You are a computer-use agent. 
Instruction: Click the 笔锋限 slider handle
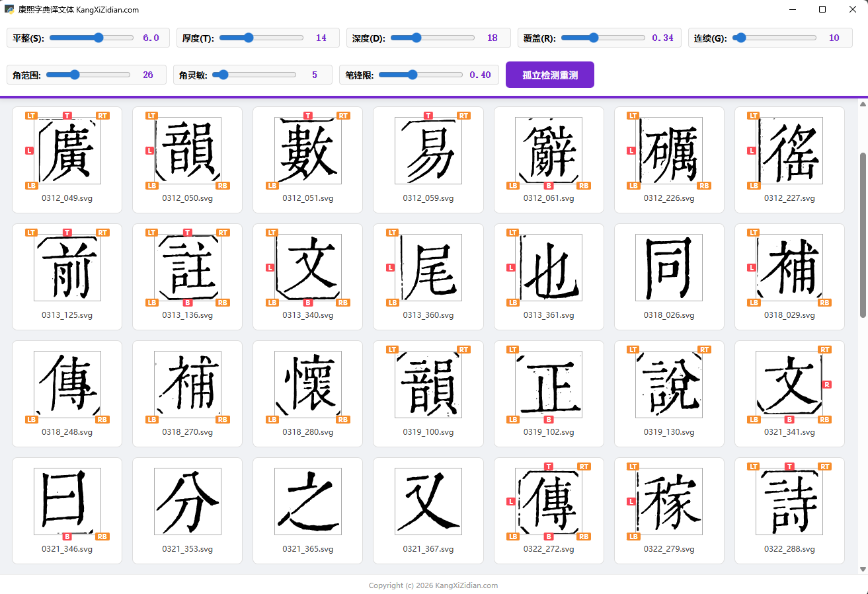(413, 75)
